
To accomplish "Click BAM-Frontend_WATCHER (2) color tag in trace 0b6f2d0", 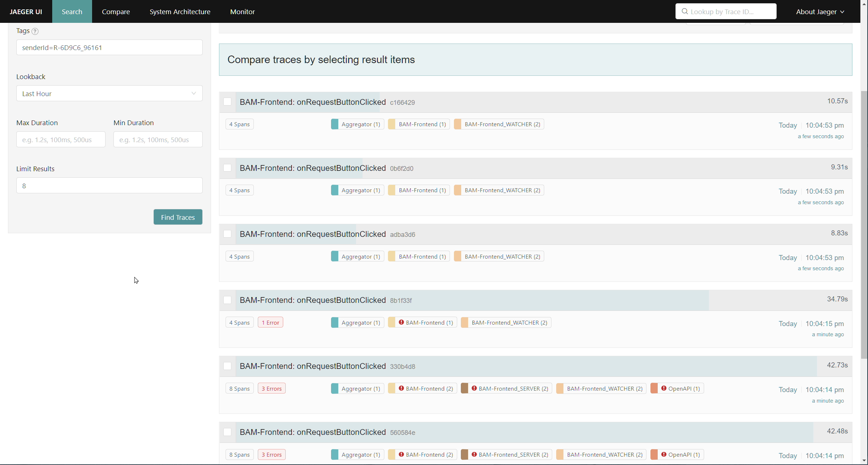I will 499,190.
